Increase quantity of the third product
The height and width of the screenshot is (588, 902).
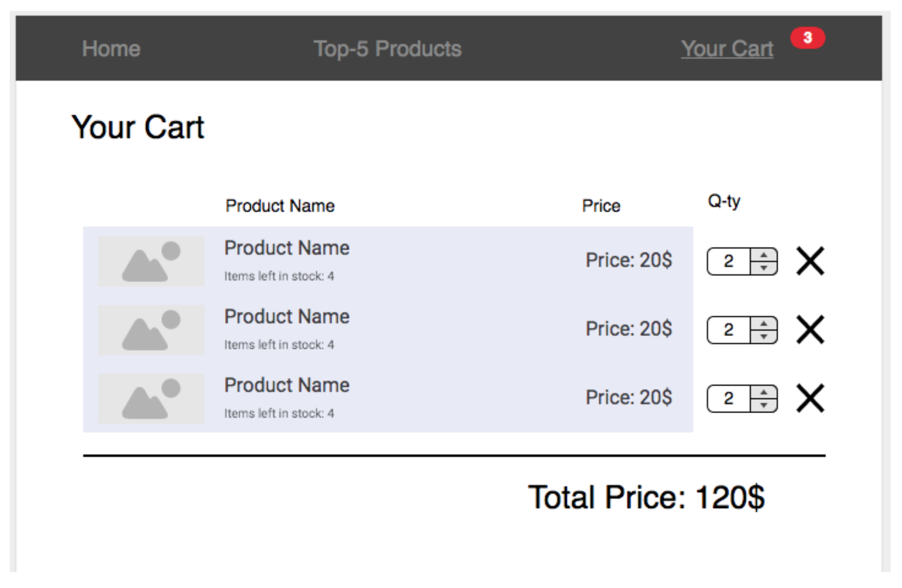[763, 393]
